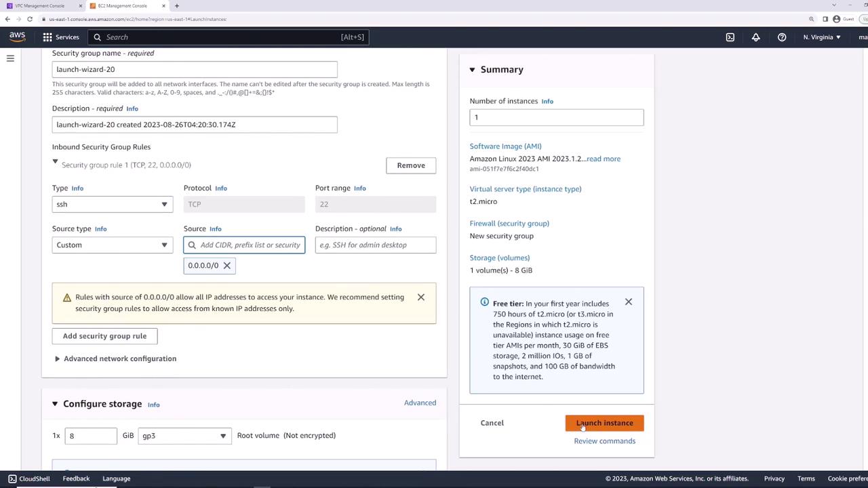The height and width of the screenshot is (488, 868).
Task: Click Add security group rule
Action: pos(104,336)
